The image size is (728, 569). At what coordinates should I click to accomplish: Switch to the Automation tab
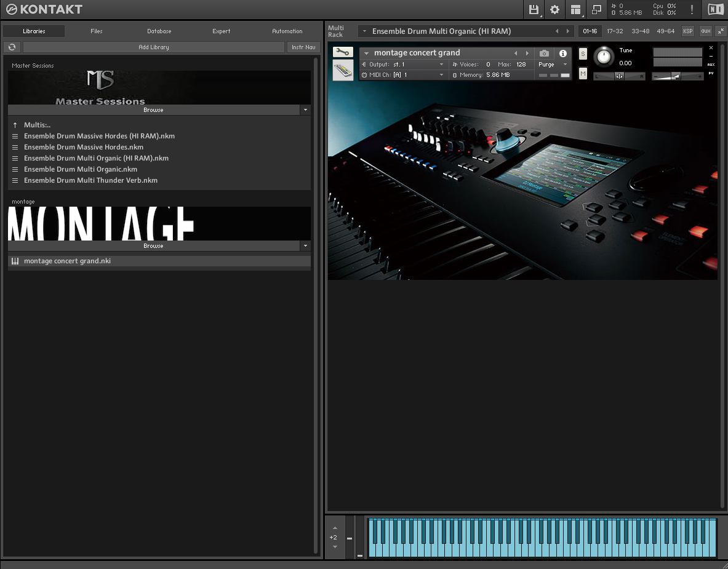pos(287,31)
